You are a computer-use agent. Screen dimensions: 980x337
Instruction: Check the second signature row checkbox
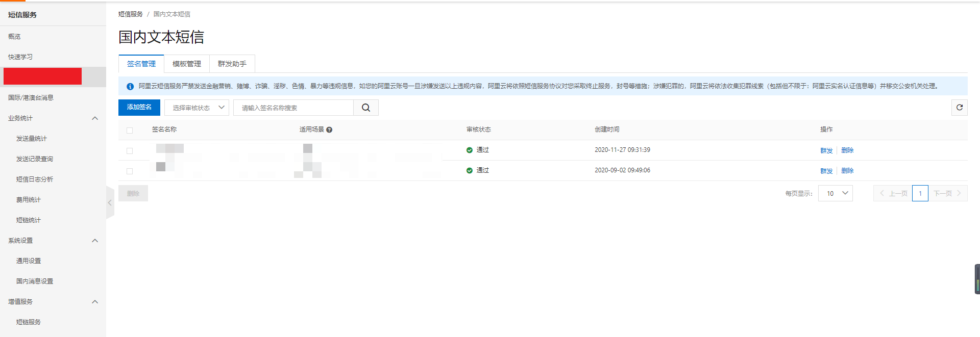pyautogui.click(x=130, y=171)
